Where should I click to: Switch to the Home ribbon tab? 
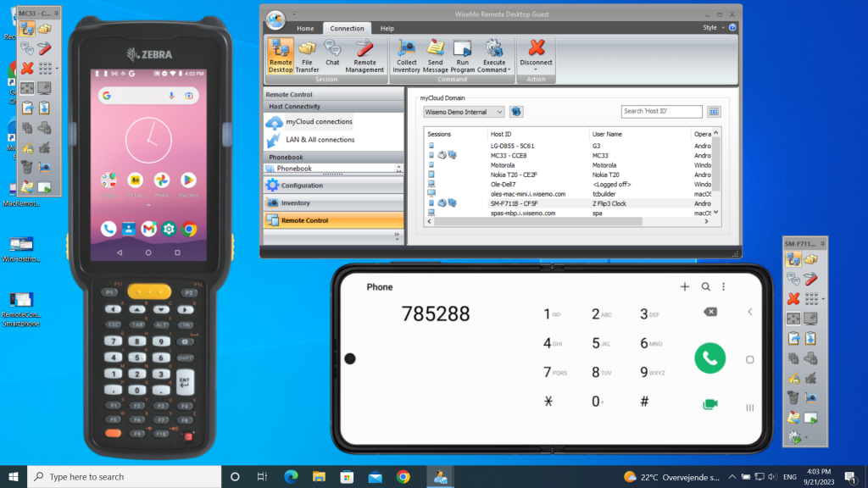305,28
